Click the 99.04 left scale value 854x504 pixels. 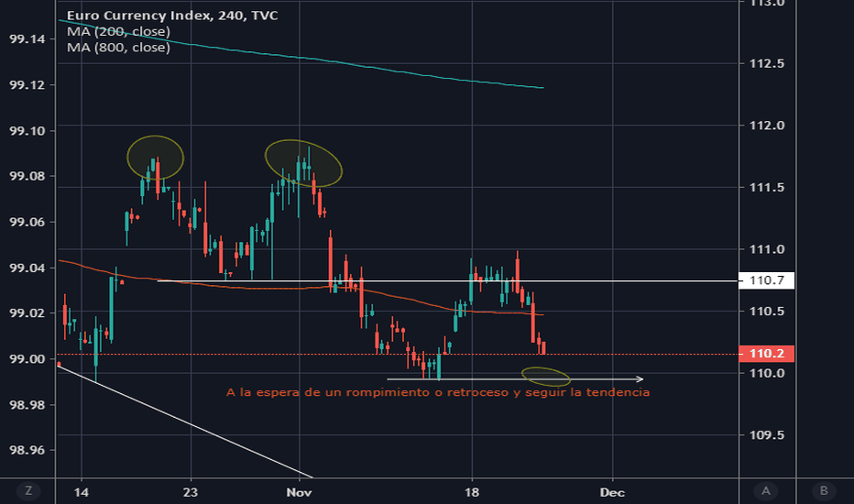pyautogui.click(x=27, y=268)
